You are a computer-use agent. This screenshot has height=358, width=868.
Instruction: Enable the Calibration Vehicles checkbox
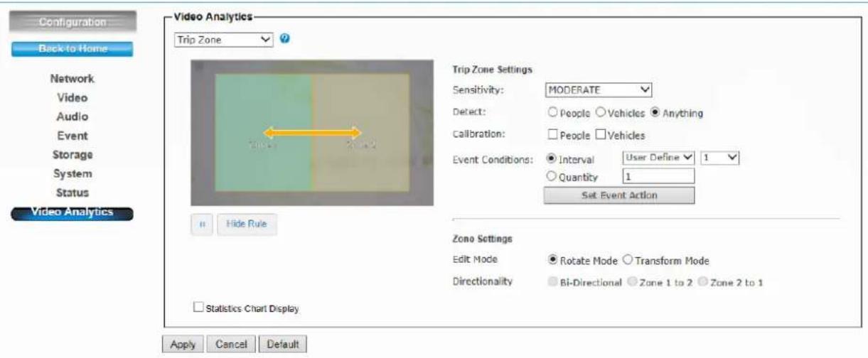point(600,135)
